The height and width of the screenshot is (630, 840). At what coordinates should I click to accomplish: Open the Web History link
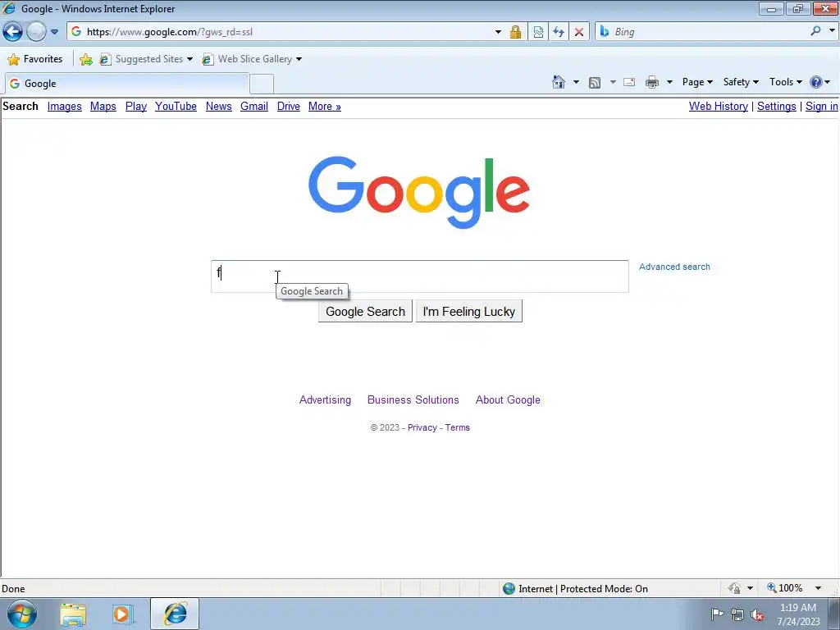[x=719, y=106]
